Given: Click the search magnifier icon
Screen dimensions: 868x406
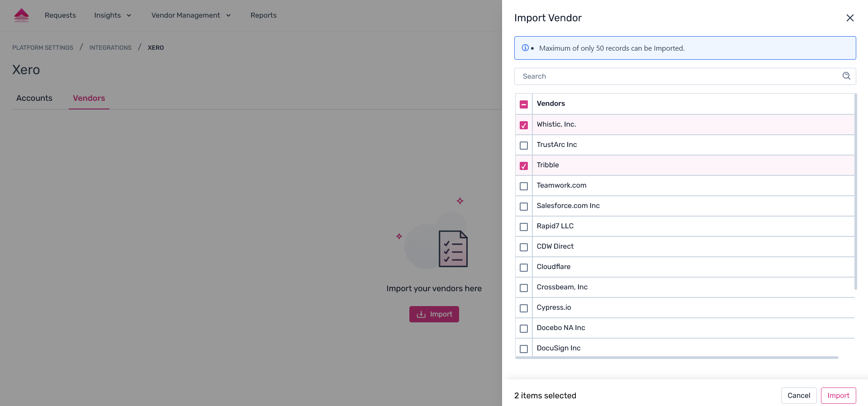Looking at the screenshot, I should point(846,76).
